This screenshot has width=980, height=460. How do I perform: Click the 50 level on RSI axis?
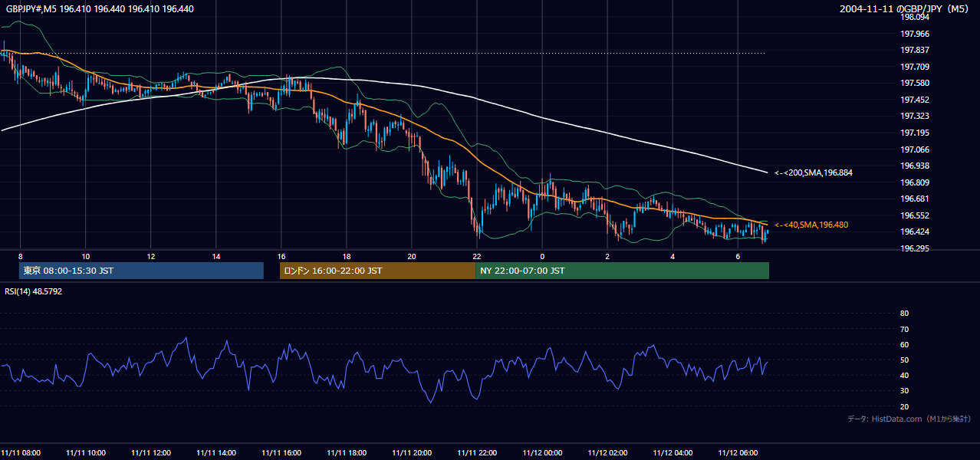[904, 360]
